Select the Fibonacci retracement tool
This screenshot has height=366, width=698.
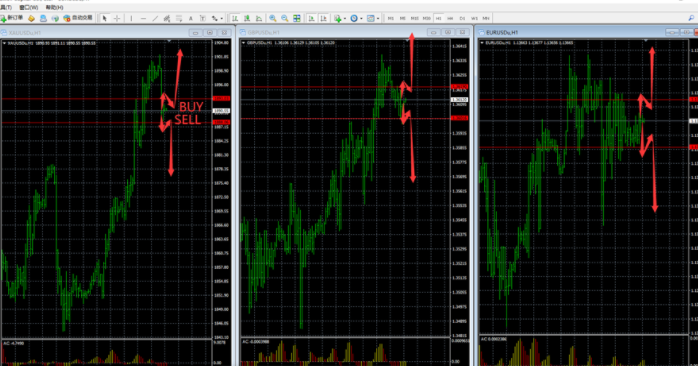click(x=179, y=18)
